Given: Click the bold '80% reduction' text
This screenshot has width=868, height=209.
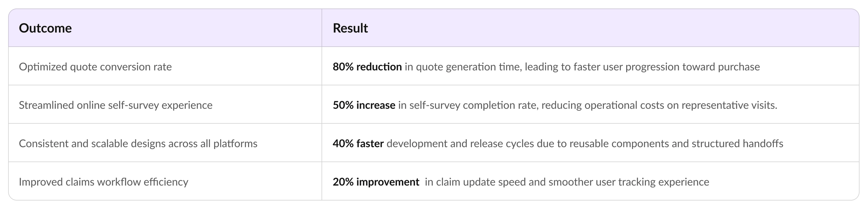Looking at the screenshot, I should pyautogui.click(x=367, y=67).
